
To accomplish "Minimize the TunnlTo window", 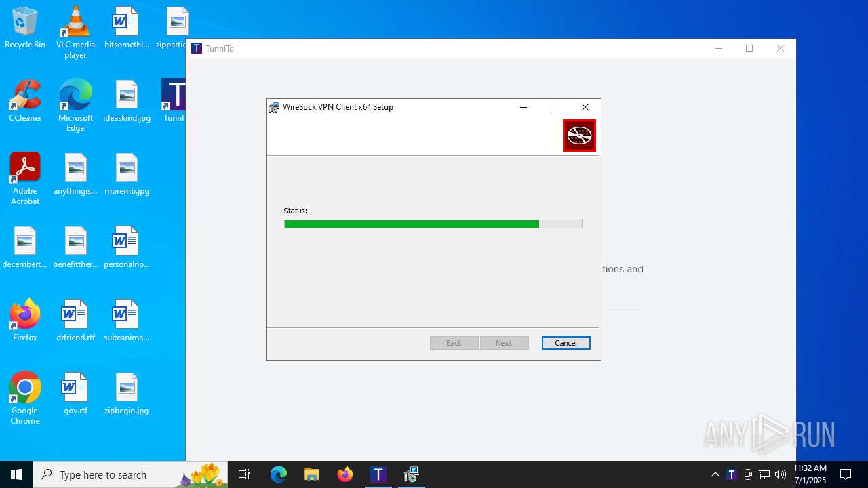I will pos(719,48).
